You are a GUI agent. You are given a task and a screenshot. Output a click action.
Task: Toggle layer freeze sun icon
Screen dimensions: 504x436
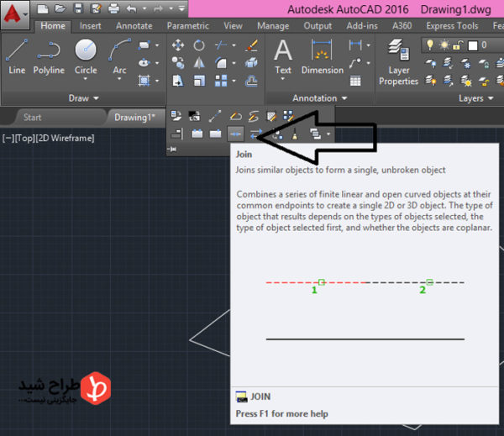[x=443, y=45]
